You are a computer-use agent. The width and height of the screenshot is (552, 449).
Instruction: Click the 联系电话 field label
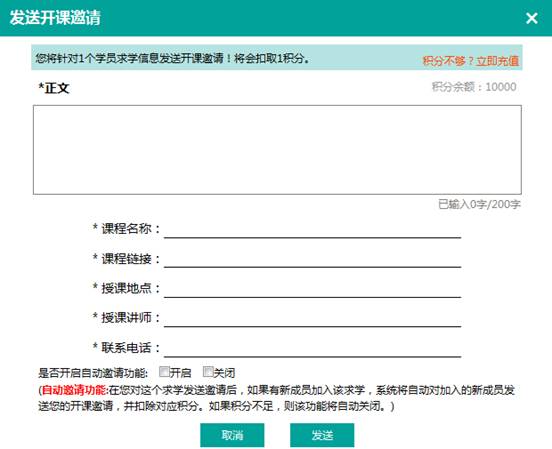(x=126, y=348)
